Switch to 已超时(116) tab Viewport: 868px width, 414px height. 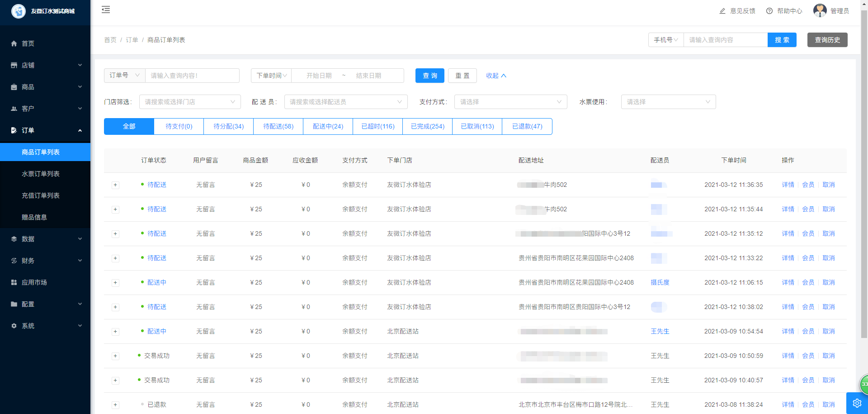tap(378, 126)
